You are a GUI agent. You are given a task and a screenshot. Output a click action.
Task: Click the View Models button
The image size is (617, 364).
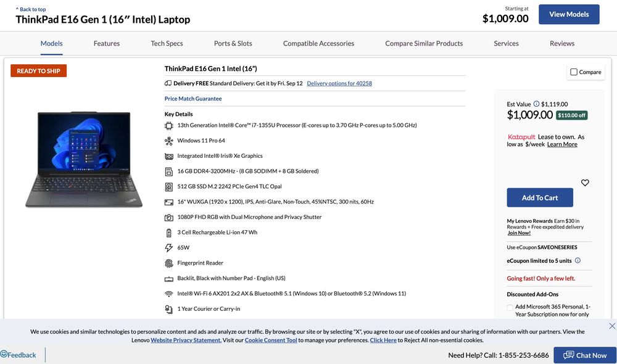(x=568, y=14)
